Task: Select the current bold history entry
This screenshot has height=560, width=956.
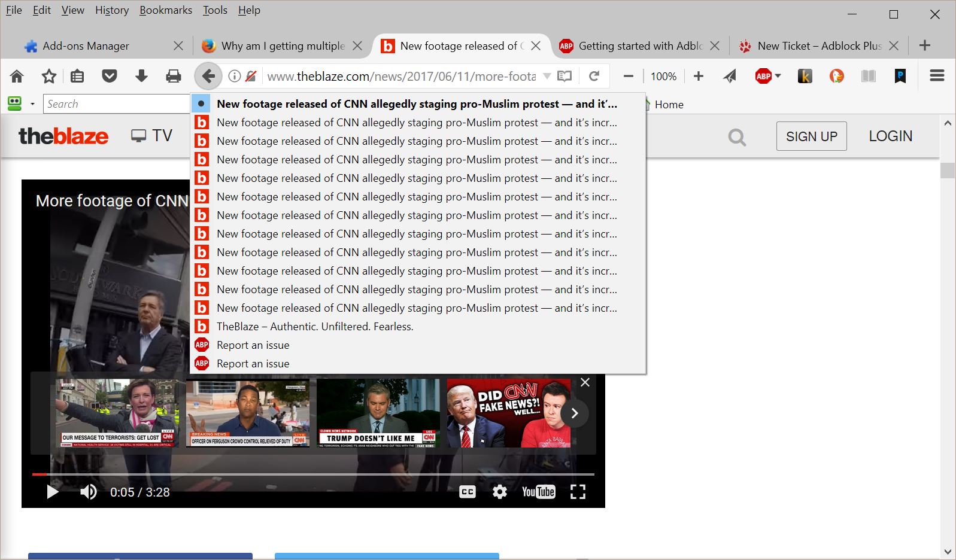Action: coord(418,104)
